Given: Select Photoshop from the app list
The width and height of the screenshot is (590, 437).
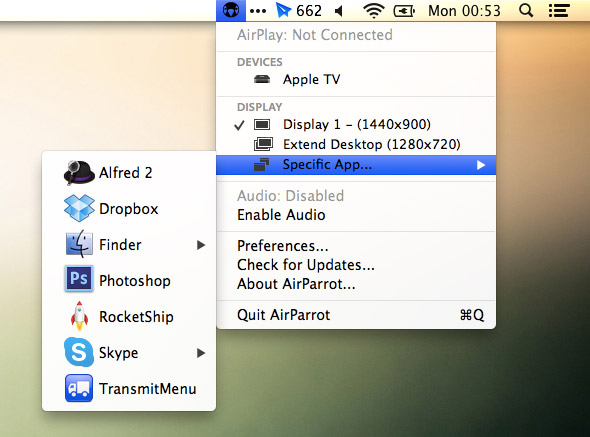Looking at the screenshot, I should point(129,281).
